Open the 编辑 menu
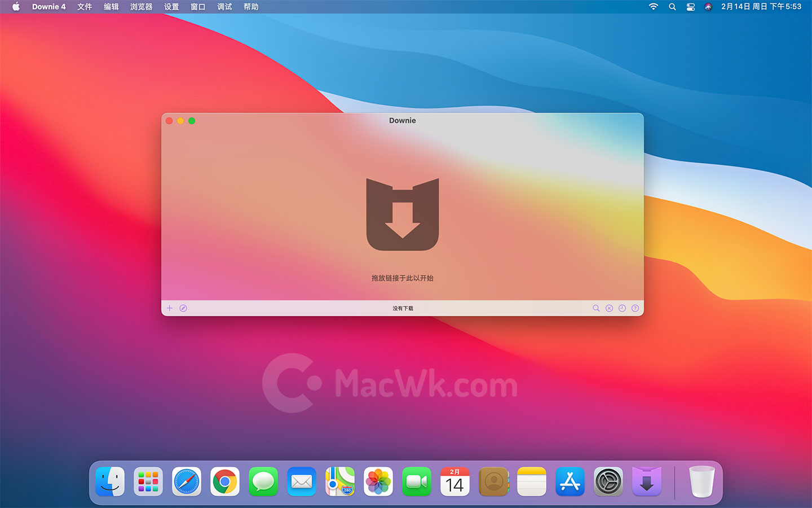 pos(111,7)
